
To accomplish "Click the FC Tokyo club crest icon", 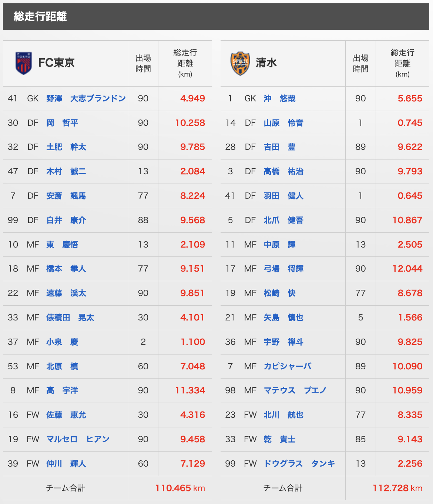I will 24,63.
